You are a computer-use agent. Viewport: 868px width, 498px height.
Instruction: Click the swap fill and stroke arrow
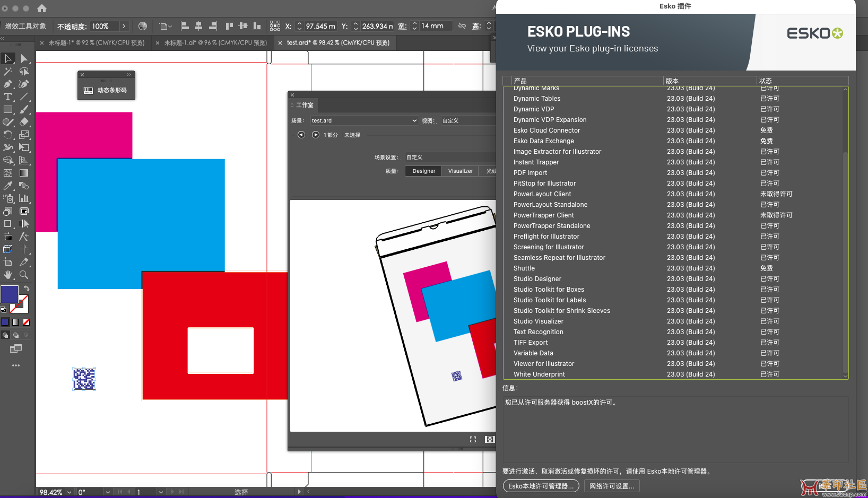pyautogui.click(x=27, y=289)
